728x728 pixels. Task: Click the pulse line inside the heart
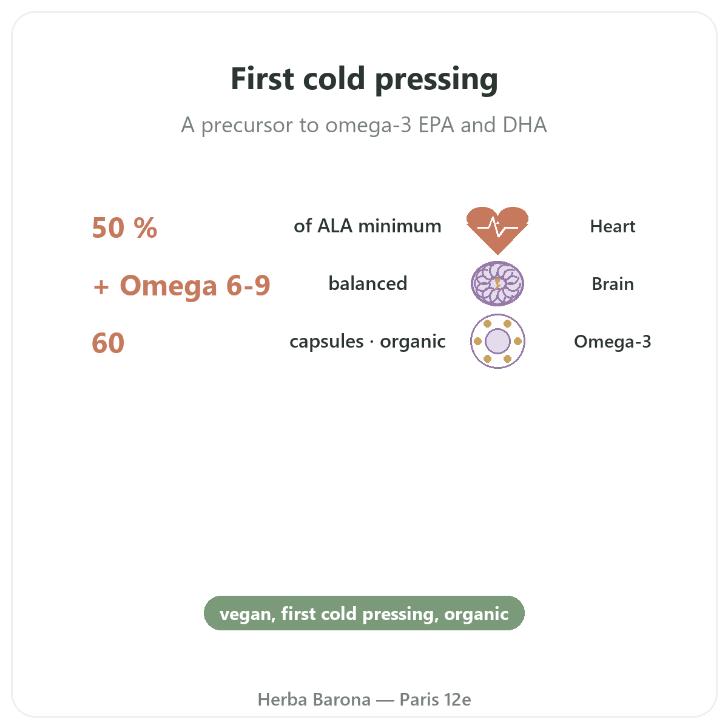(x=497, y=228)
